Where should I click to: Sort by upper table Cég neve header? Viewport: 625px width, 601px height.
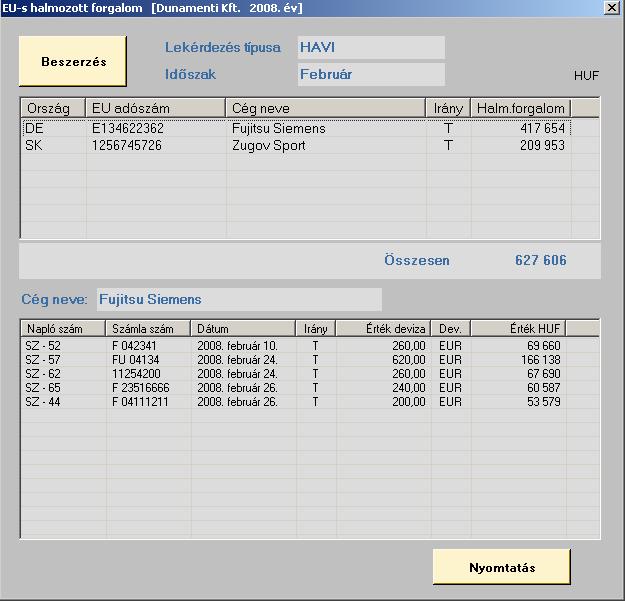click(326, 108)
